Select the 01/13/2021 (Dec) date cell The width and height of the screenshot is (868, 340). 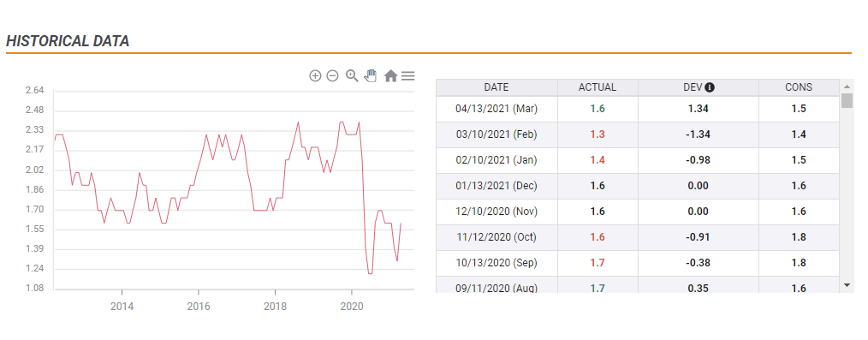(x=496, y=186)
